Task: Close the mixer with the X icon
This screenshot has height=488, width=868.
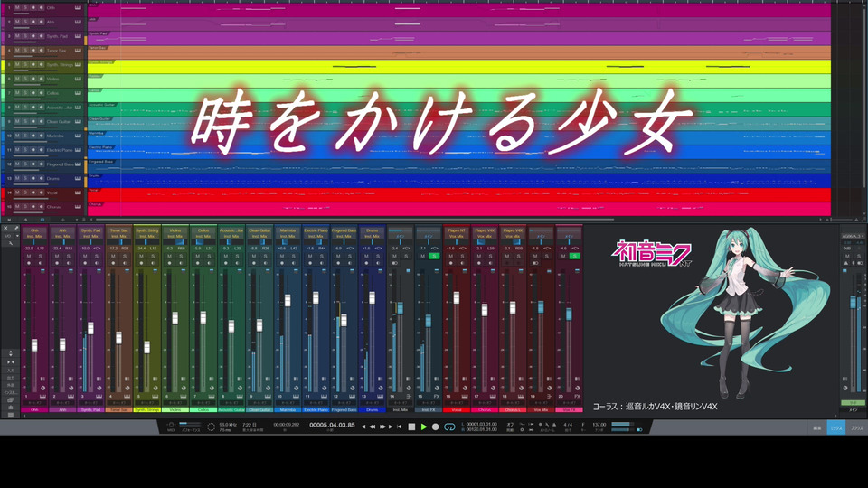Action: [5, 228]
